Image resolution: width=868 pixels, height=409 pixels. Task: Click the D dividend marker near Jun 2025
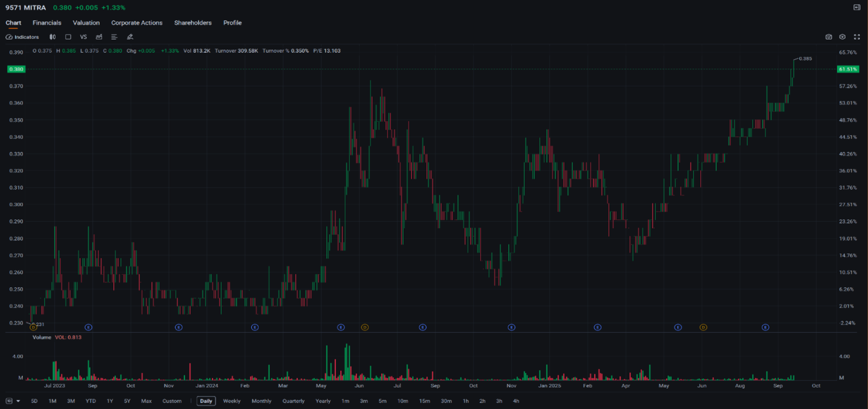click(703, 327)
